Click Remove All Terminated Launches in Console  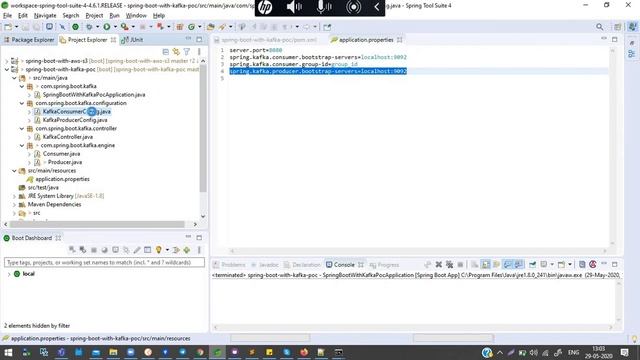click(x=449, y=264)
